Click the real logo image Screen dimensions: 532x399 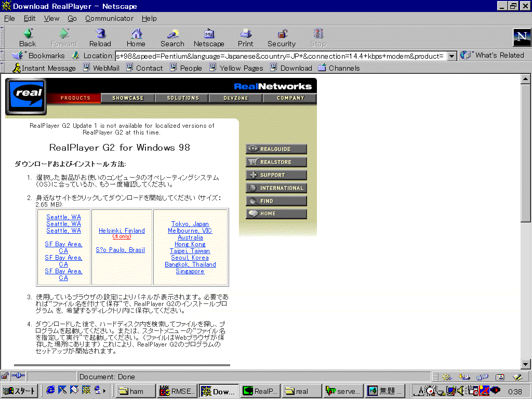tap(26, 96)
